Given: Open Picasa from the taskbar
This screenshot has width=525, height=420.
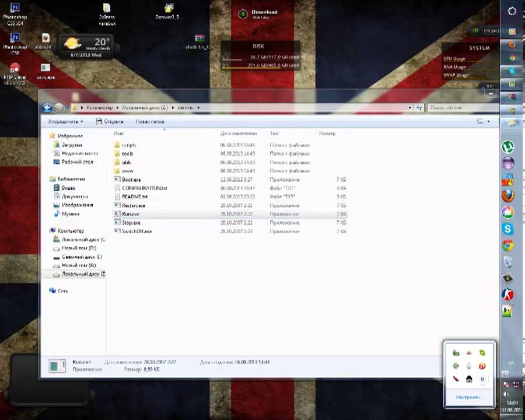Looking at the screenshot, I should [x=508, y=212].
